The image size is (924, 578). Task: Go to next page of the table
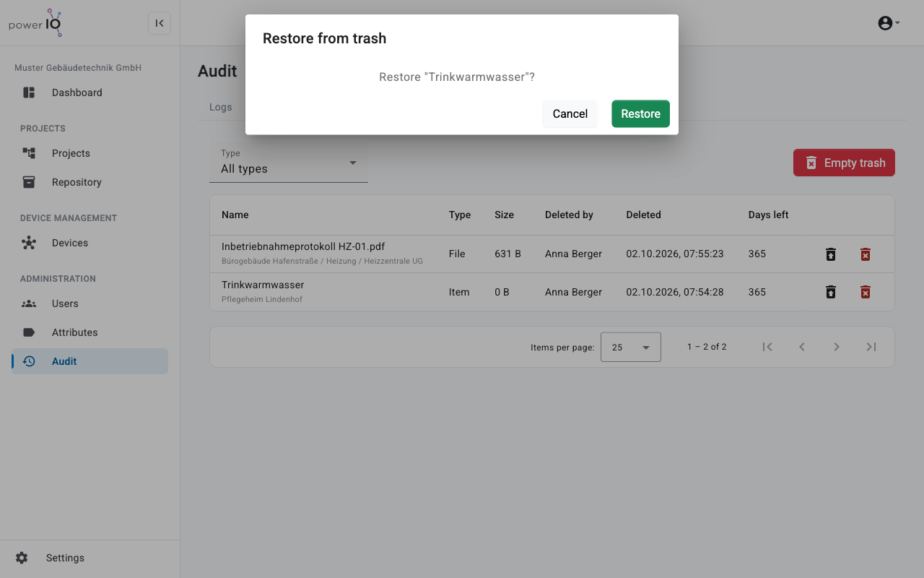click(837, 347)
